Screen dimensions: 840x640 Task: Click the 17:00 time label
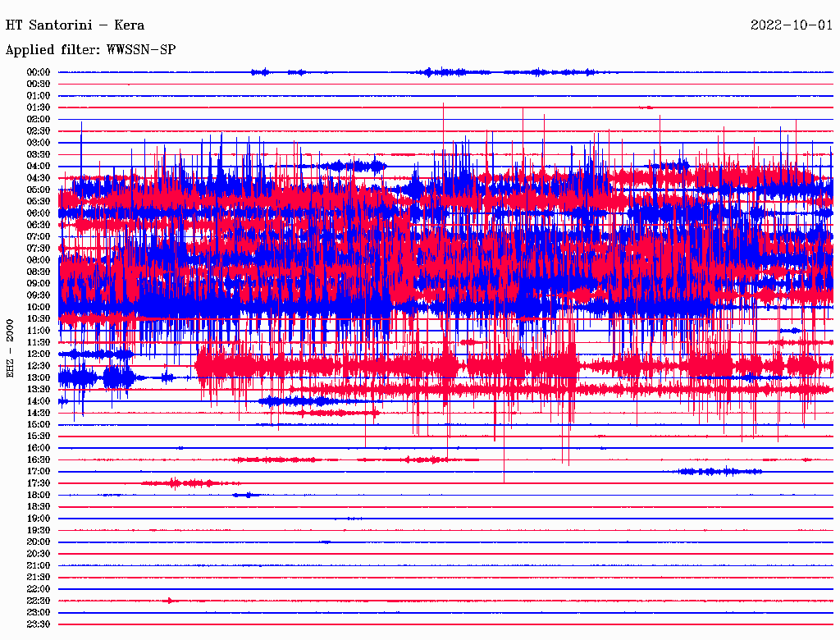click(39, 472)
